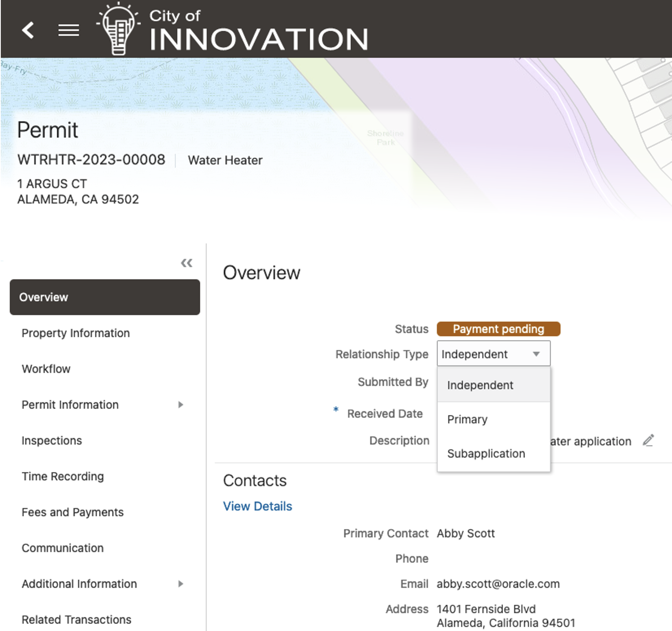Switch to the Workflow tab
The height and width of the screenshot is (631, 672).
(46, 369)
